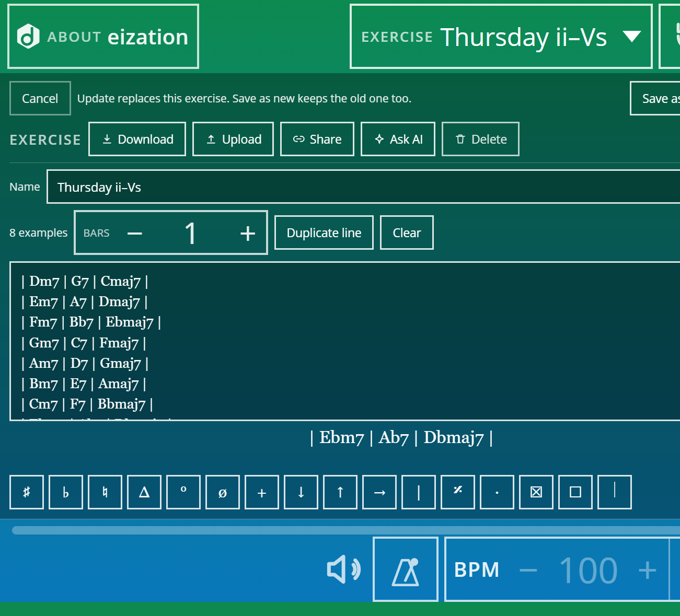
Task: Click the Ebm7 Ab7 Dbmaj7 preview line
Action: pos(401,437)
